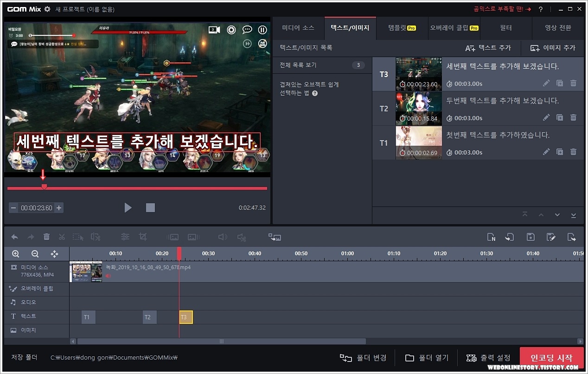588x374 pixels.
Task: Click the cut-selection scissors tool
Action: pos(96,237)
